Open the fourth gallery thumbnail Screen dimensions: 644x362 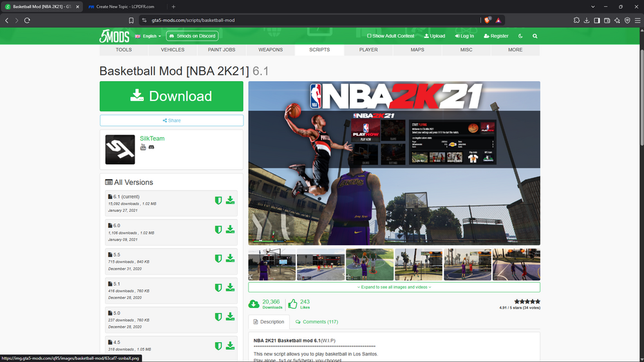click(x=419, y=265)
